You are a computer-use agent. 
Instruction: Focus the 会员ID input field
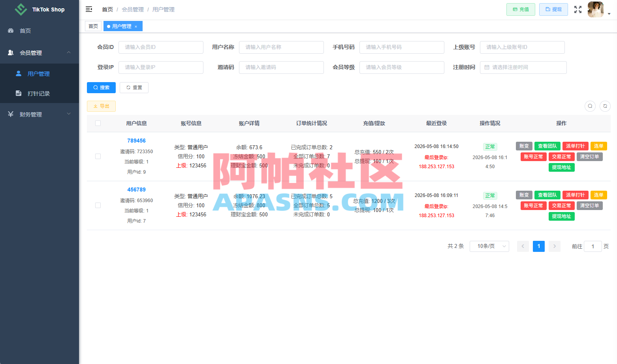(x=161, y=47)
